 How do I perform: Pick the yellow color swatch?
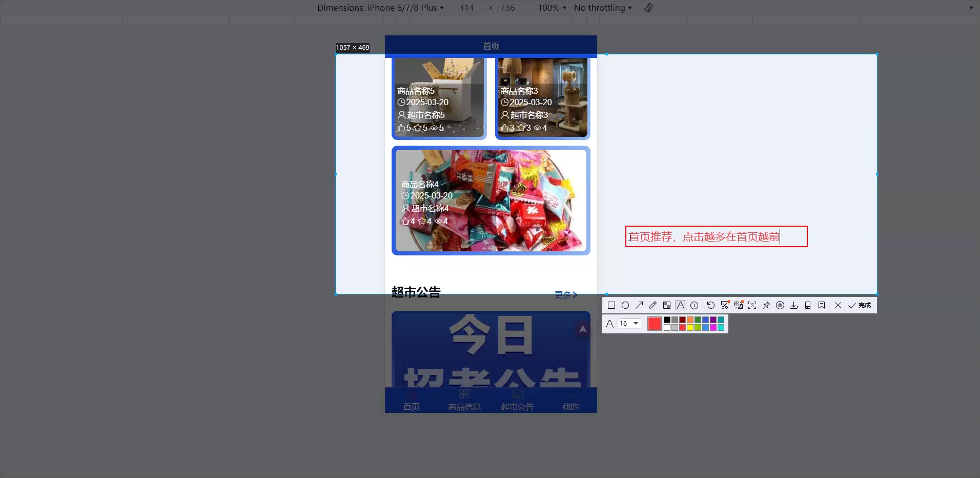point(690,327)
